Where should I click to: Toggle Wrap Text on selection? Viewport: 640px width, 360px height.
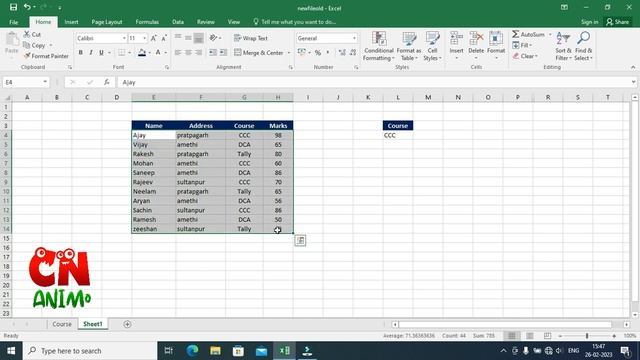(x=251, y=38)
